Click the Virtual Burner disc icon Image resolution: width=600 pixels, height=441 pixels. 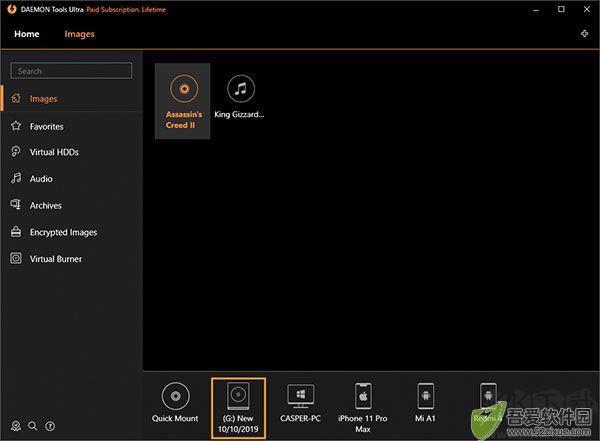(16, 258)
